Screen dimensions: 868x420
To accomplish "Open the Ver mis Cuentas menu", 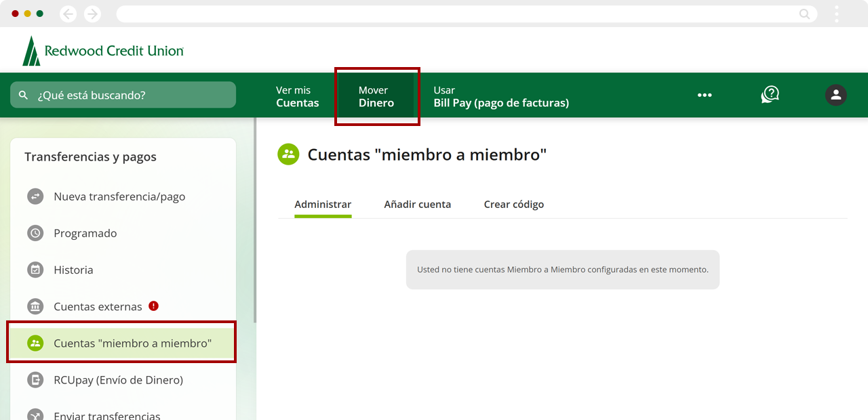I will (297, 96).
